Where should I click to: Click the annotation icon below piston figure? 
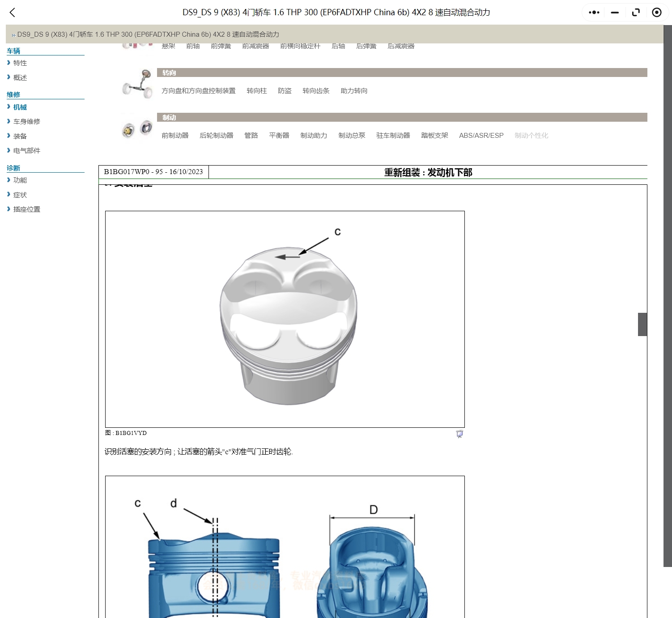(459, 434)
